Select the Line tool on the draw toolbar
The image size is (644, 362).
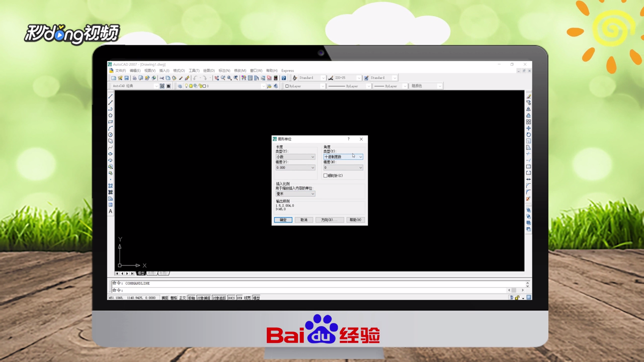coord(110,96)
